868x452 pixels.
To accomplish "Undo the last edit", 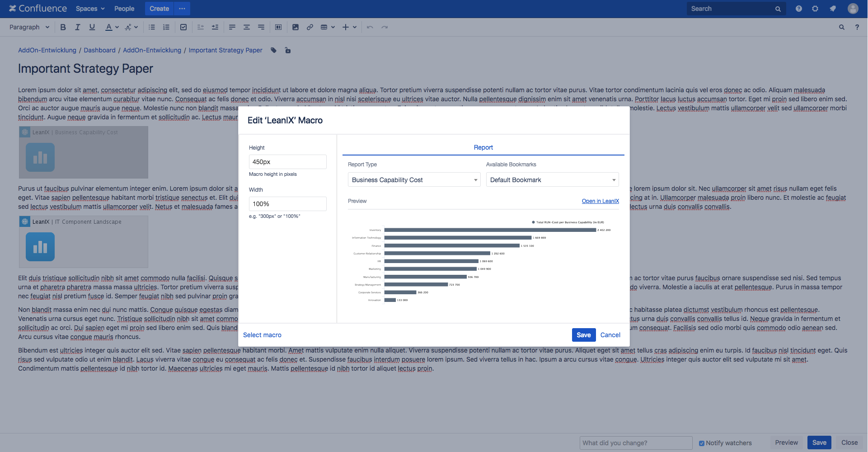I will 370,27.
